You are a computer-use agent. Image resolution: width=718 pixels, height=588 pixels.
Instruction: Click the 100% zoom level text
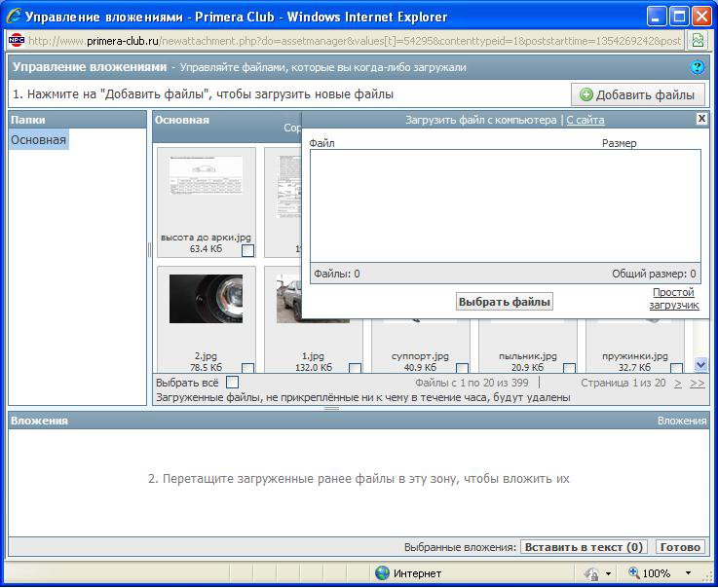[x=657, y=573]
